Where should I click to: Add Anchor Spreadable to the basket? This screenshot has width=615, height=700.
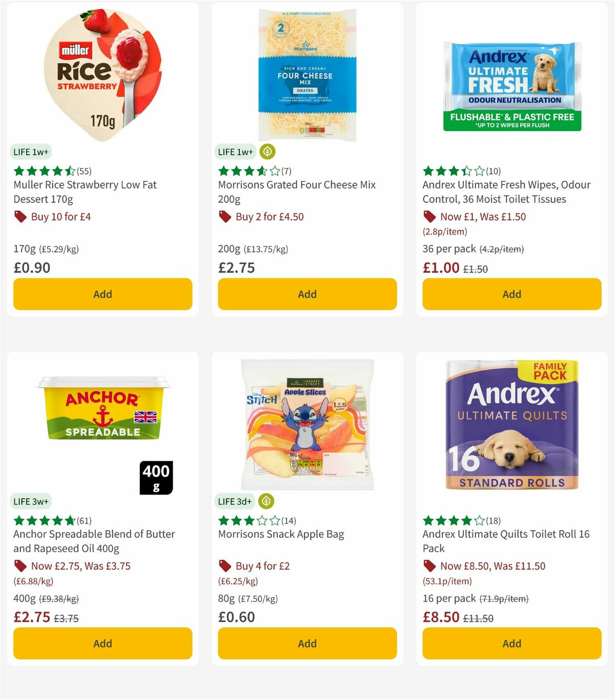click(x=102, y=643)
